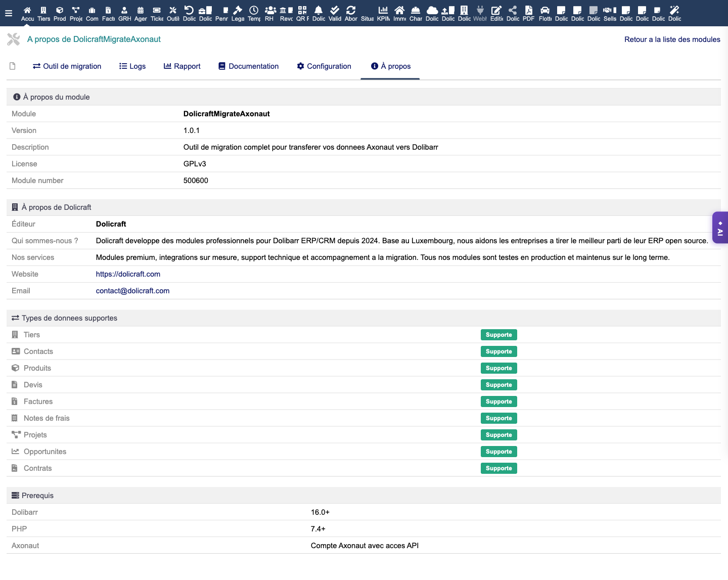Image resolution: width=728 pixels, height=580 pixels.
Task: Select the À propos tab
Action: pos(391,66)
